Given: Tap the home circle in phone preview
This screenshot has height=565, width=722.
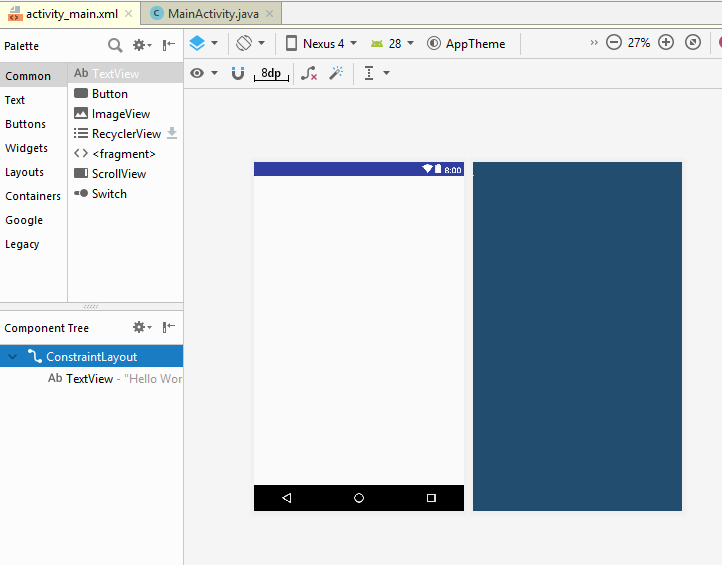Looking at the screenshot, I should (x=359, y=498).
